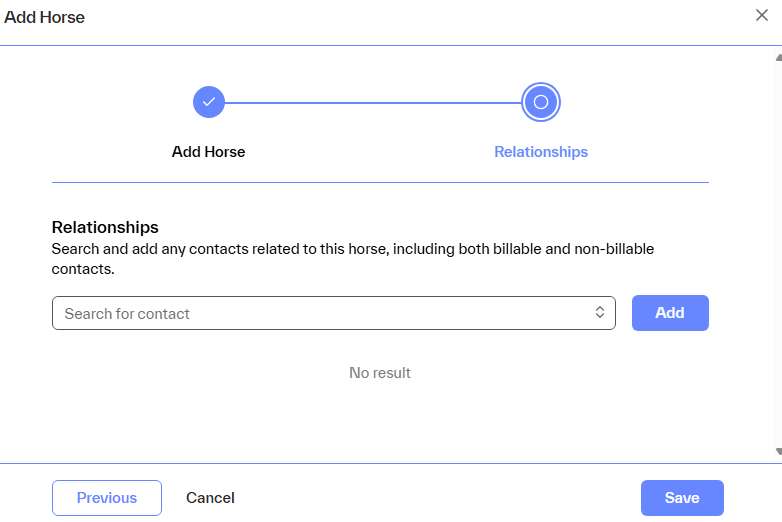Cancel adding the horse
Screen dimensions: 782x522
coord(210,498)
